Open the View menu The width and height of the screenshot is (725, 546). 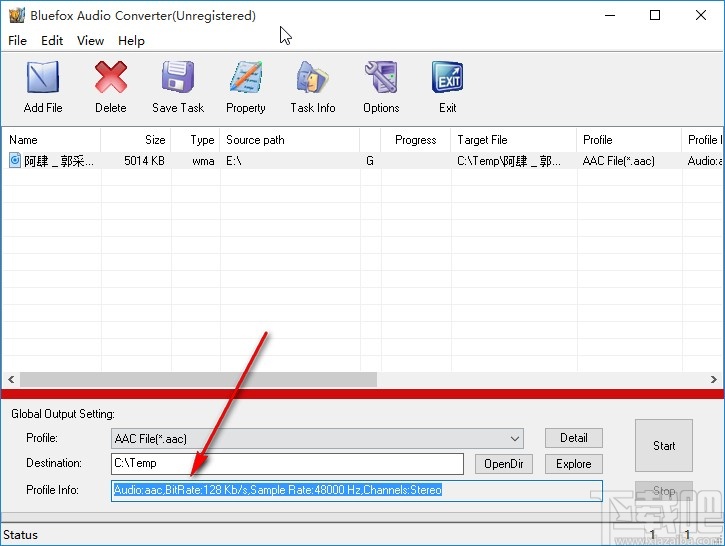[90, 41]
